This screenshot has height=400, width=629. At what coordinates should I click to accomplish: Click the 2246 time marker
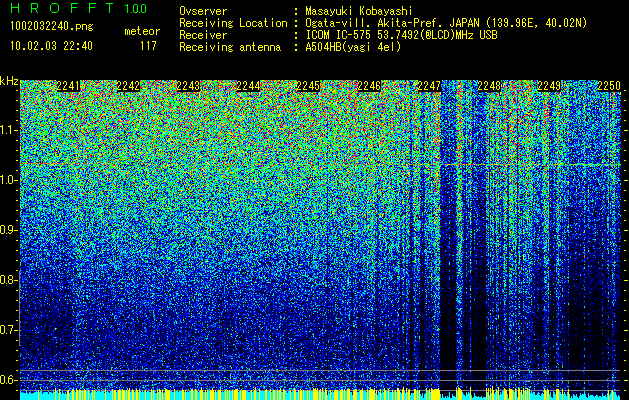[x=369, y=86]
